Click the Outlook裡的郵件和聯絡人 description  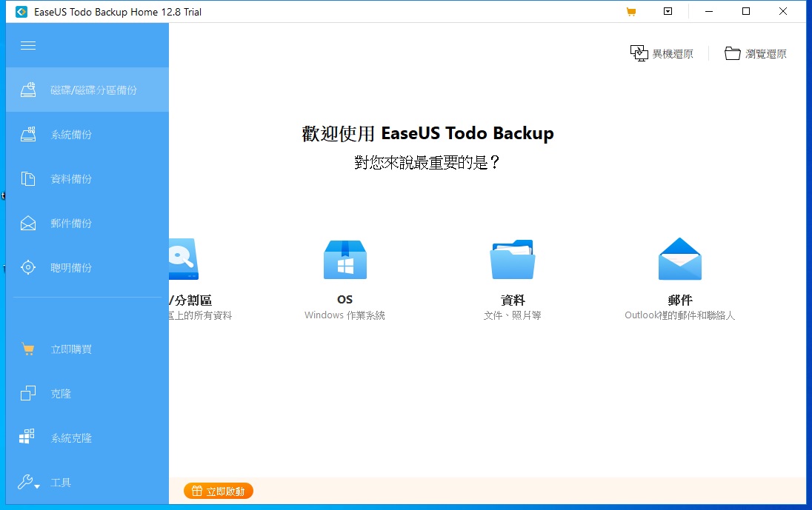[680, 315]
